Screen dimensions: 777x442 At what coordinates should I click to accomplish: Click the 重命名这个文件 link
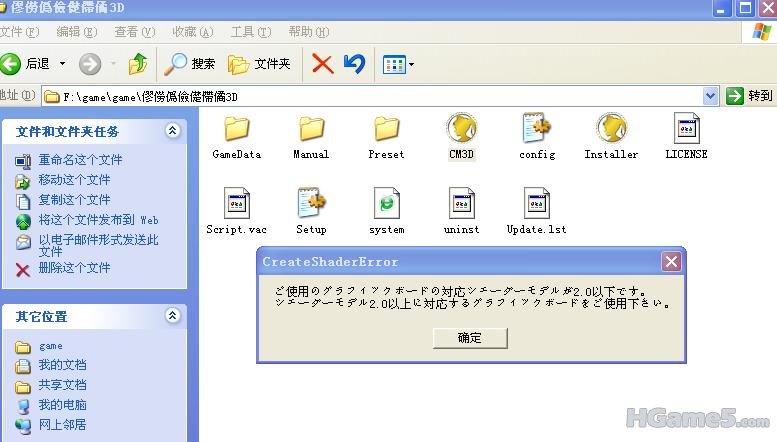(x=80, y=160)
